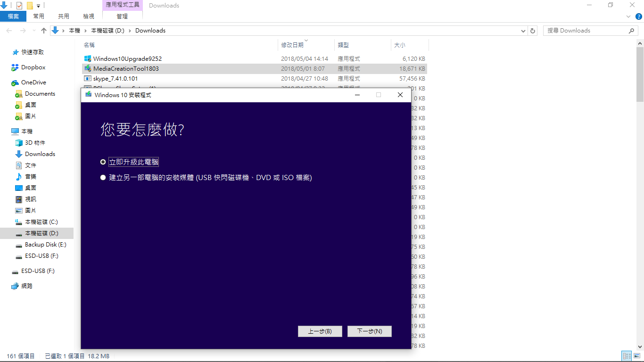Click 修改日期 cell 2018/05/04 14:14
The width and height of the screenshot is (644, 362).
coord(305,59)
